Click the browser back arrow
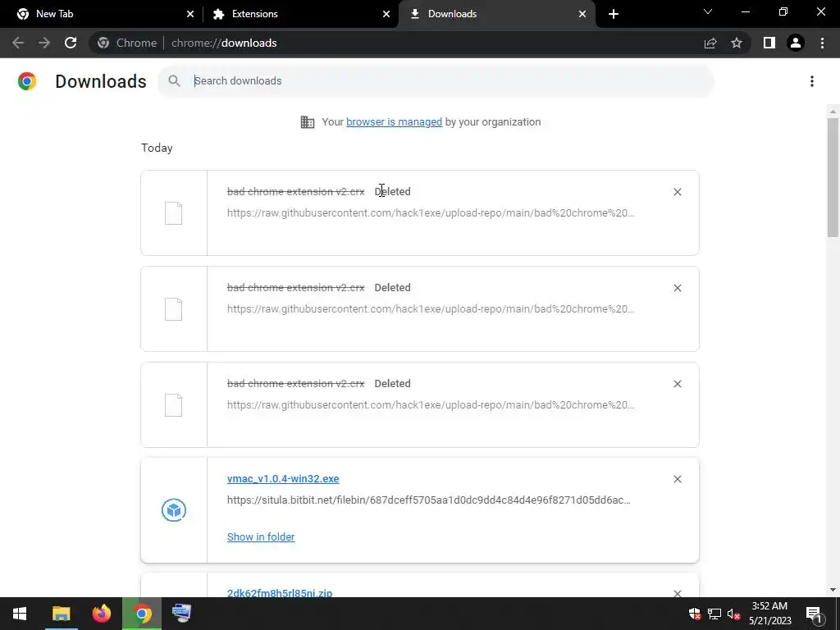The width and height of the screenshot is (840, 630). coord(18,43)
